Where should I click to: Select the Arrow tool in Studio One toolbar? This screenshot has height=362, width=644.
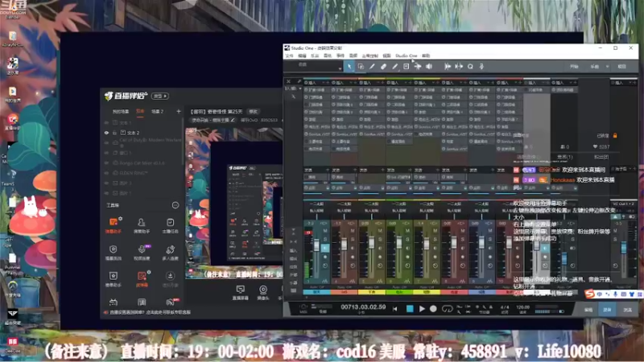pyautogui.click(x=349, y=67)
